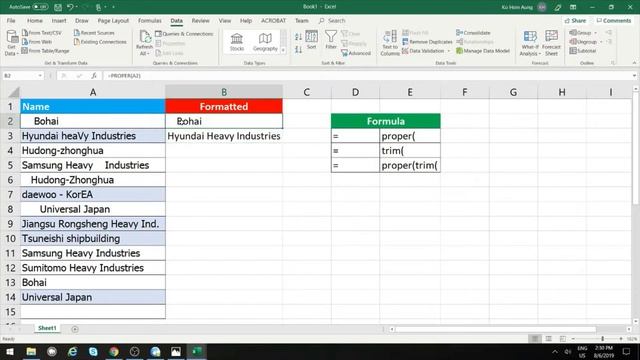Click Subtotal
This screenshot has width=640, height=360.
click(583, 51)
